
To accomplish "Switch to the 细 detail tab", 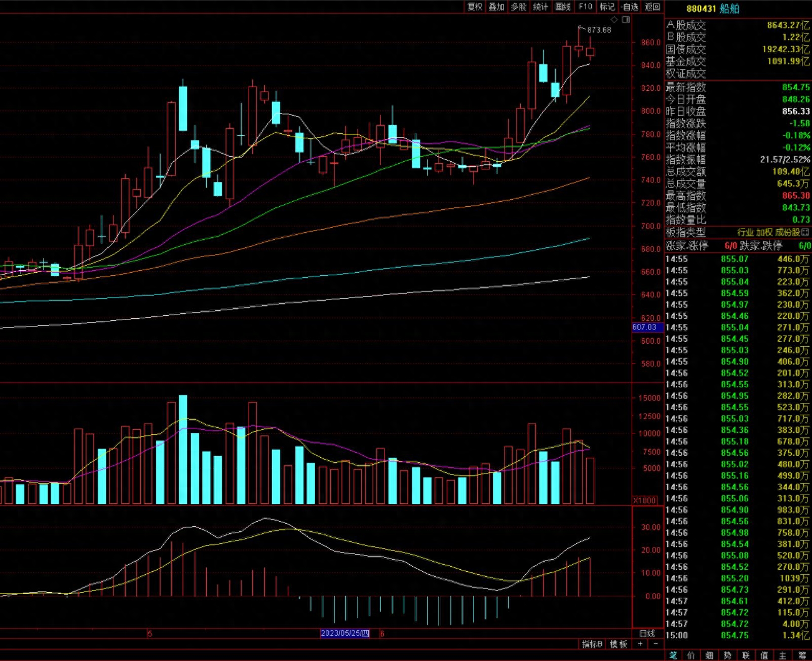I will point(709,655).
